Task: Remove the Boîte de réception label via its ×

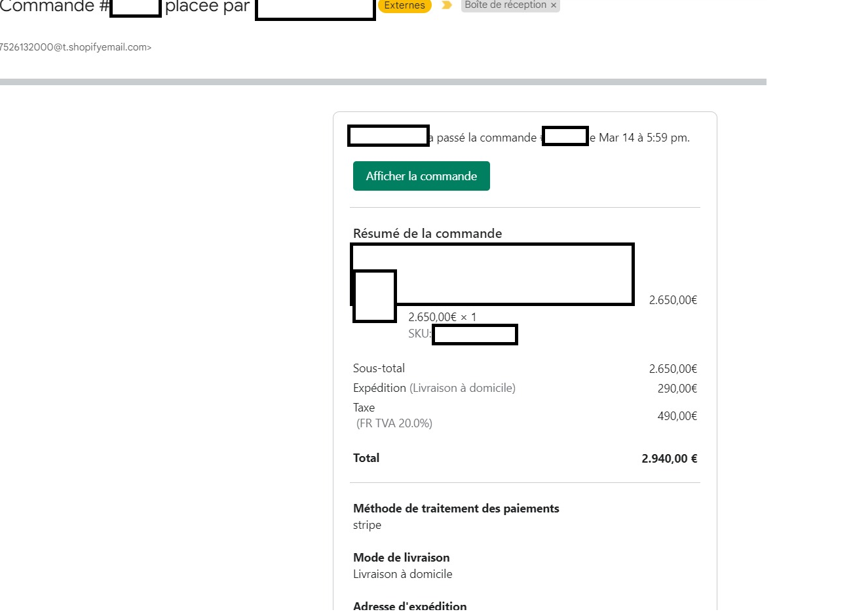Action: 554,5
